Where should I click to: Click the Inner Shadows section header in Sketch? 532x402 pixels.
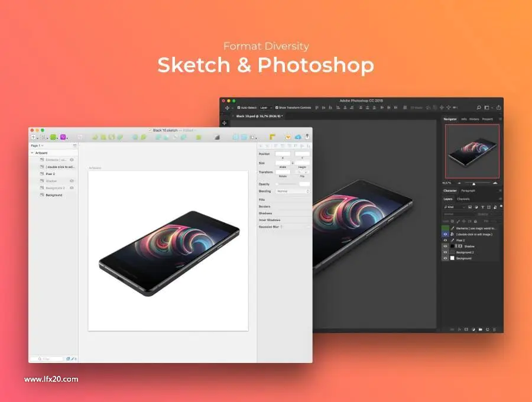[270, 220]
